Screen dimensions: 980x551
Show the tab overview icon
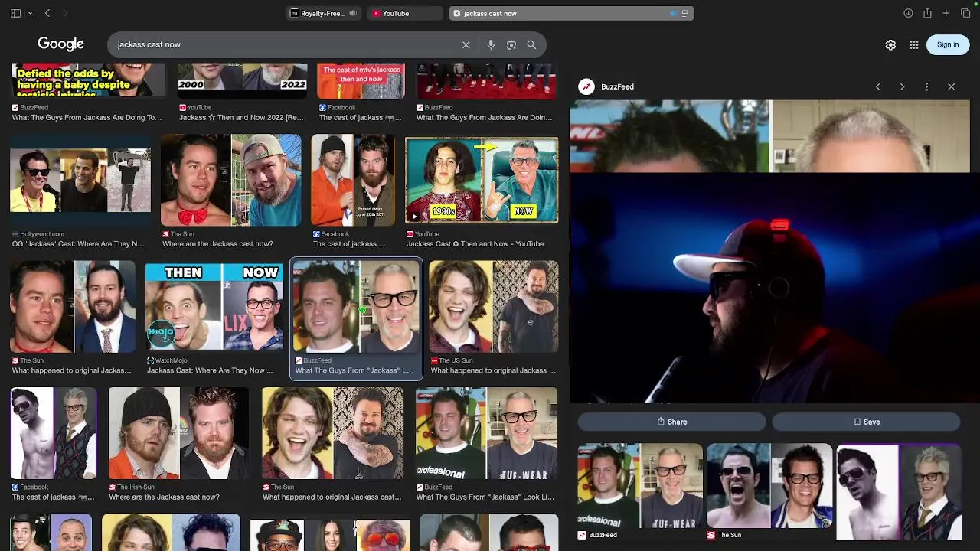pyautogui.click(x=965, y=13)
